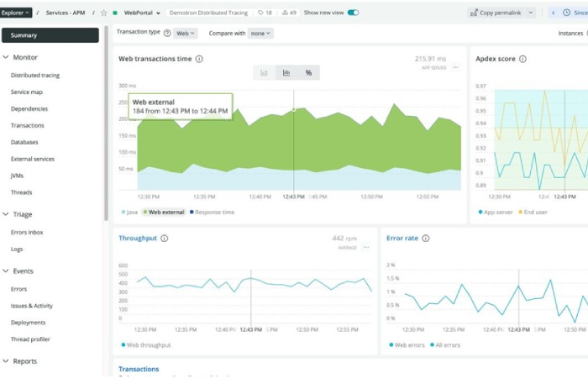Viewport: 588px width, 378px height.
Task: Open the tags icon showing 18
Action: 265,13
